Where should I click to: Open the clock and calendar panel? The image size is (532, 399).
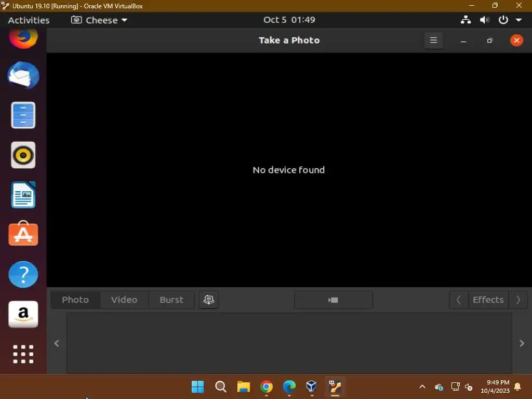coord(289,20)
